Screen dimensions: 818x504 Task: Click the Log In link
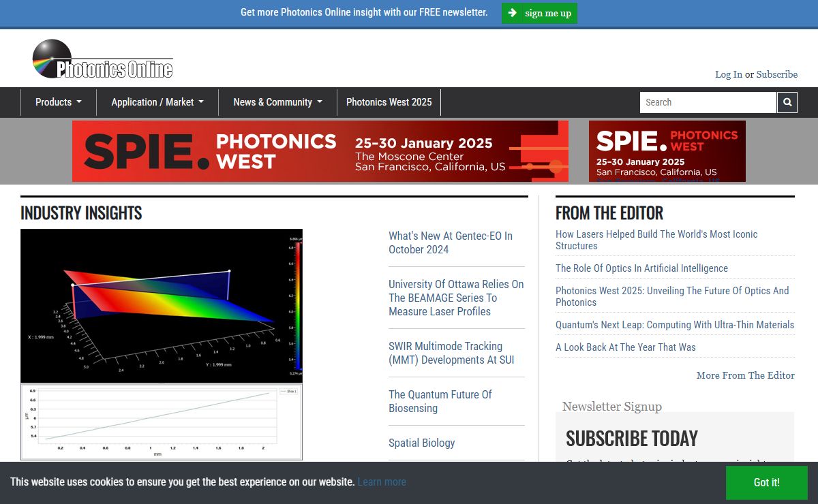pyautogui.click(x=729, y=74)
